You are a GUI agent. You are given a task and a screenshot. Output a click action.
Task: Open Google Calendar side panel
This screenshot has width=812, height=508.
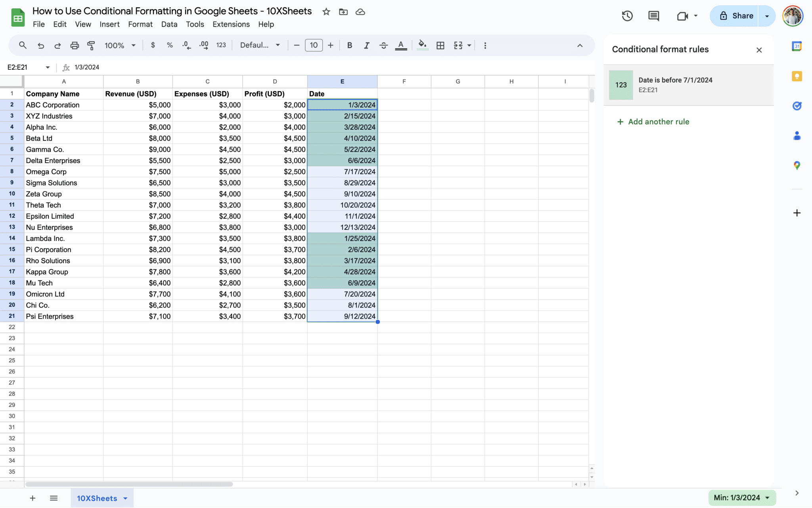click(x=797, y=46)
